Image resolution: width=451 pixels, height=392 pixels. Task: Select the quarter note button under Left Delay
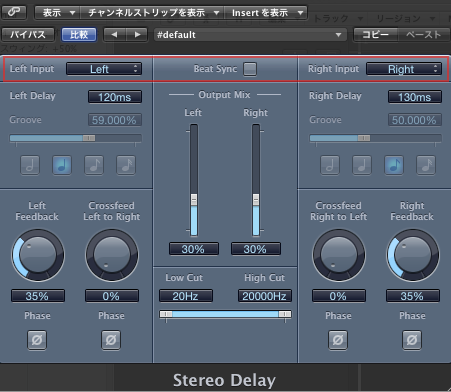pos(62,165)
